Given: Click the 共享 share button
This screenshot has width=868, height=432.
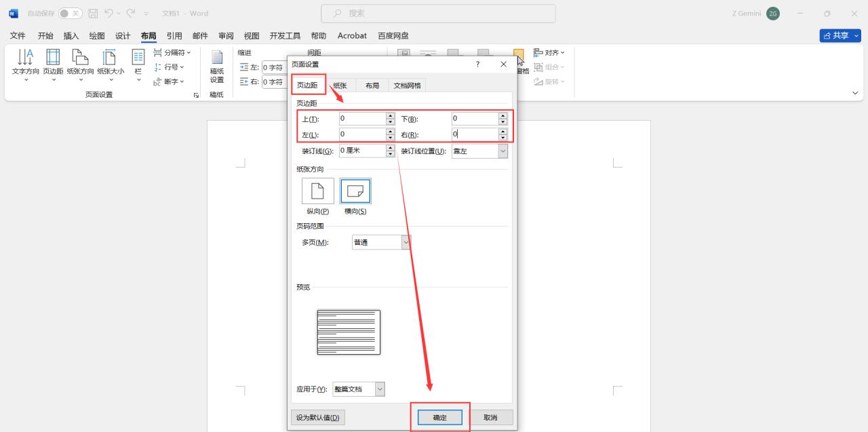Looking at the screenshot, I should coord(840,35).
